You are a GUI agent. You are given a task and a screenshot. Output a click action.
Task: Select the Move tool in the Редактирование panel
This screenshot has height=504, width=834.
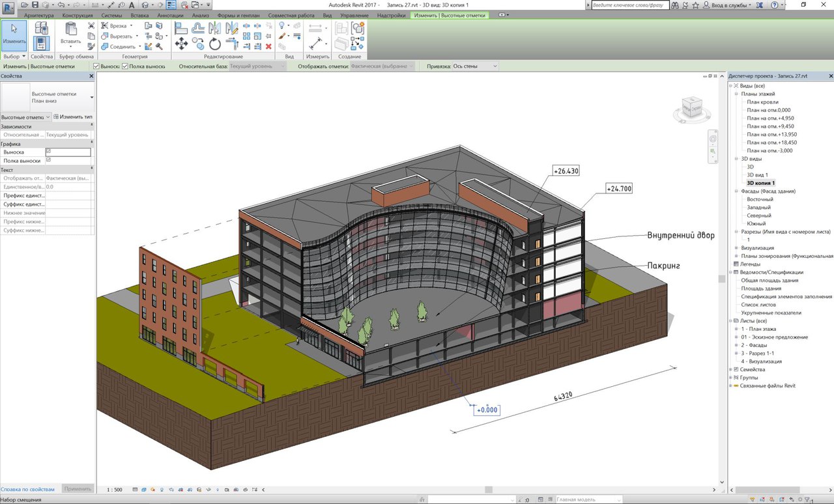click(x=181, y=44)
